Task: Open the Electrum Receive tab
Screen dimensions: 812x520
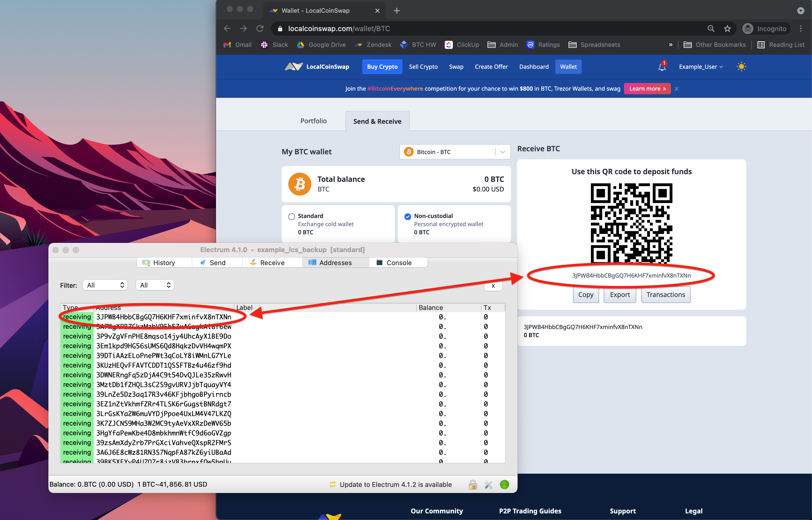Action: tap(272, 263)
